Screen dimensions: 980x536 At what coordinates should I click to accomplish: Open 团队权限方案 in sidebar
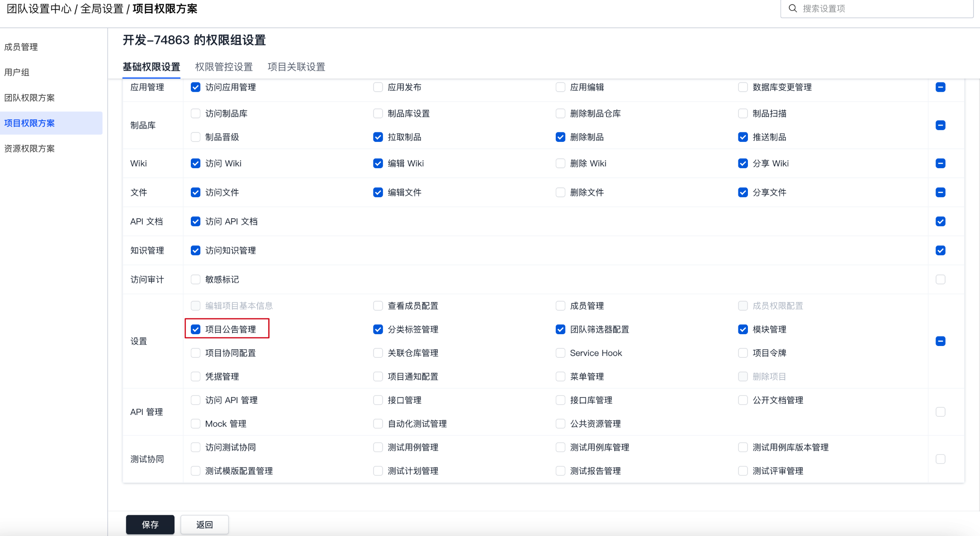pyautogui.click(x=29, y=97)
